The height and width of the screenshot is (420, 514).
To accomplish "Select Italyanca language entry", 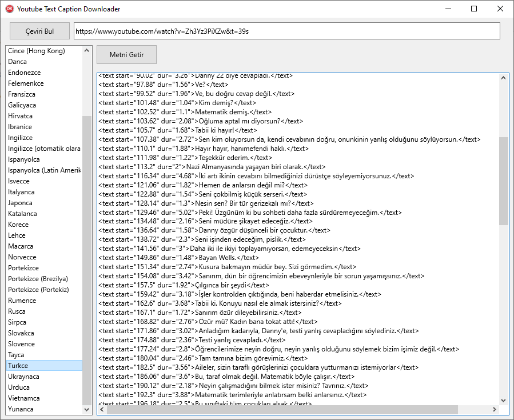I will 44,191.
